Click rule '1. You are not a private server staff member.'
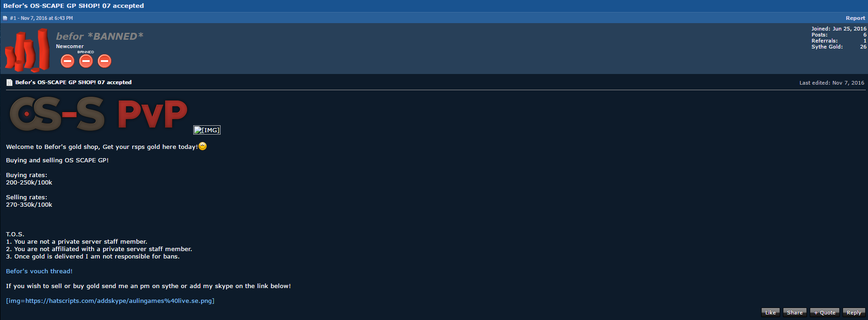868x320 pixels. (77, 241)
